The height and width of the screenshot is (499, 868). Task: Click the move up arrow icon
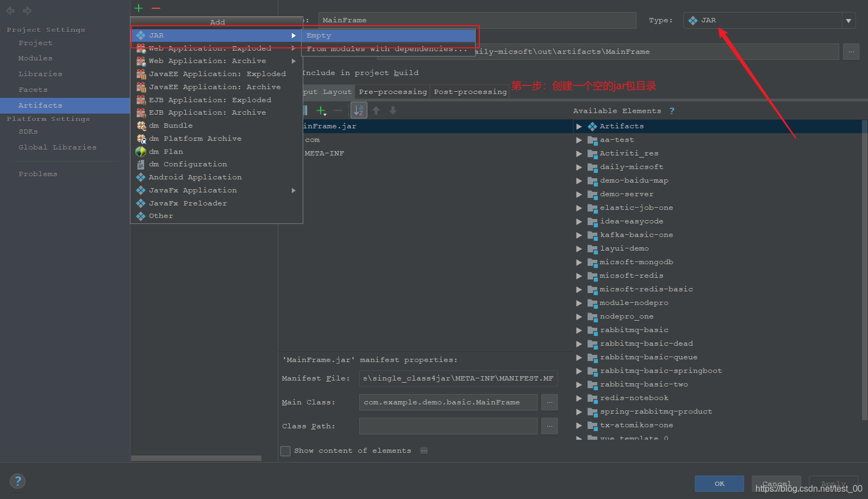click(x=376, y=110)
